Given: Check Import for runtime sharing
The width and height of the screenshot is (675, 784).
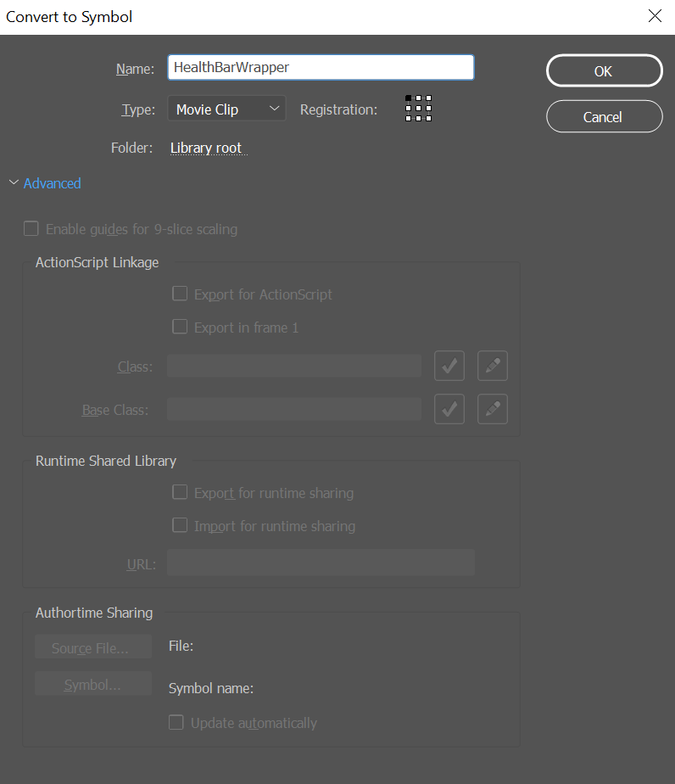Looking at the screenshot, I should 180,525.
